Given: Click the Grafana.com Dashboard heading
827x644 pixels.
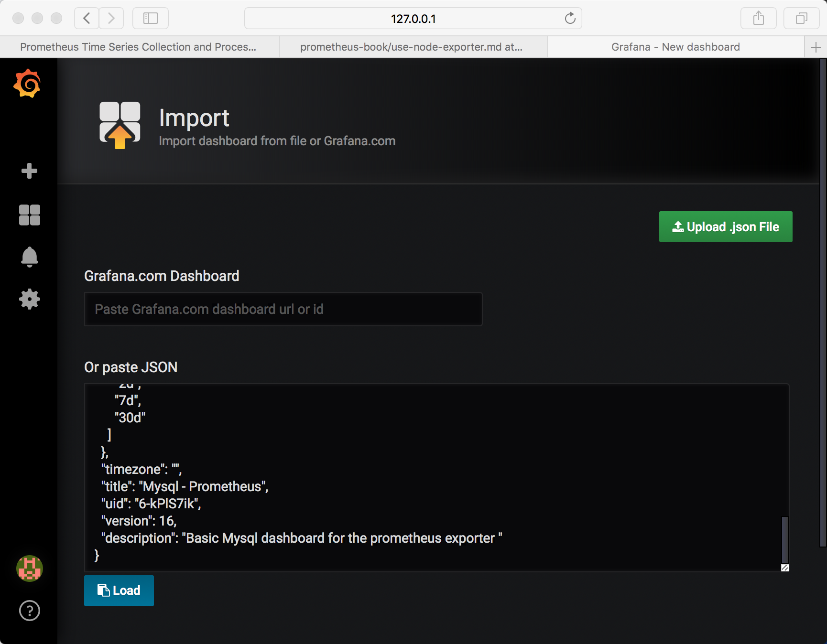Looking at the screenshot, I should 162,276.
